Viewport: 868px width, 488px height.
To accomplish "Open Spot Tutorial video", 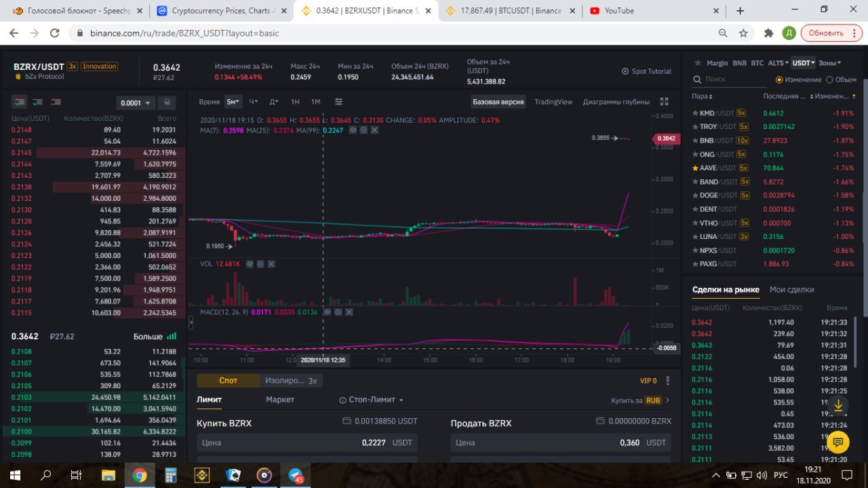I will pyautogui.click(x=646, y=71).
